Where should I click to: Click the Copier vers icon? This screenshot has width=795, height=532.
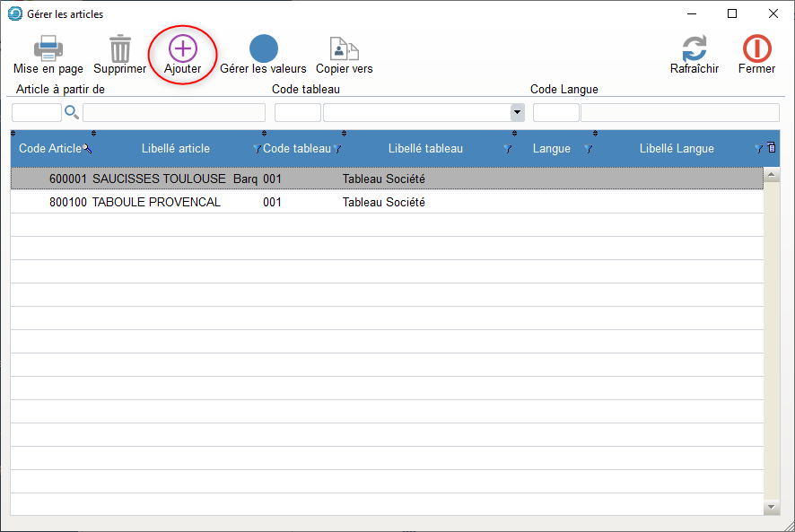344,48
